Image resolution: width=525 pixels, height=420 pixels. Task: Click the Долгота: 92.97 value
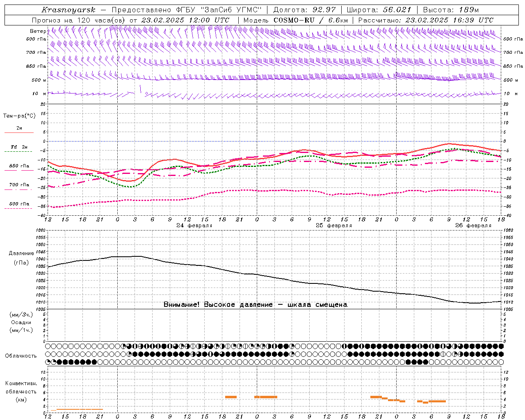pos(304,10)
